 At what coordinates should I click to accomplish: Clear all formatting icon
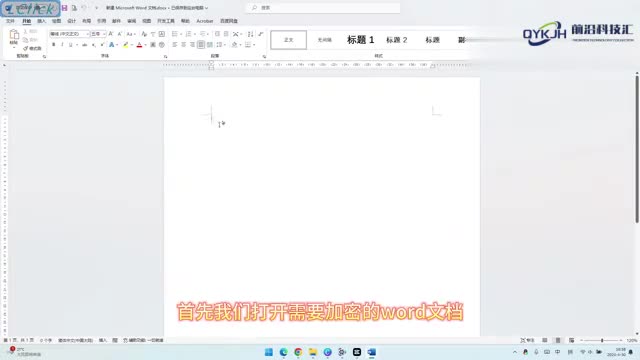(x=144, y=34)
